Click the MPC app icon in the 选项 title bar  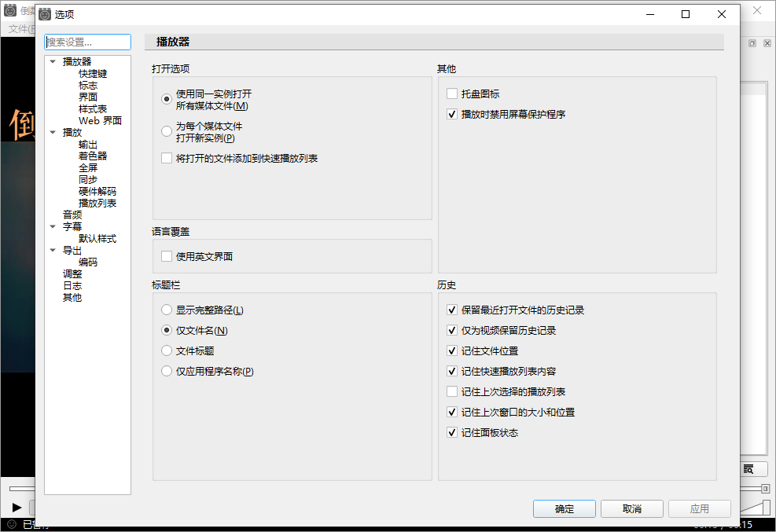click(x=45, y=14)
